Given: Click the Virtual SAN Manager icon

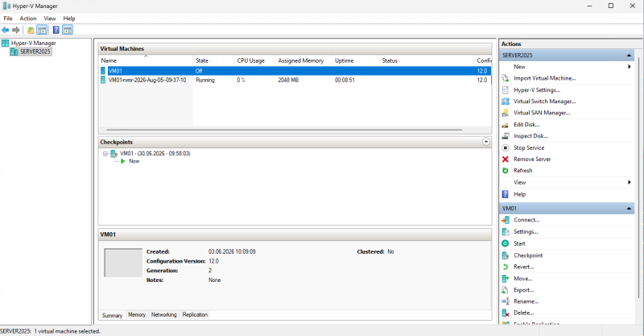Looking at the screenshot, I should click(506, 113).
